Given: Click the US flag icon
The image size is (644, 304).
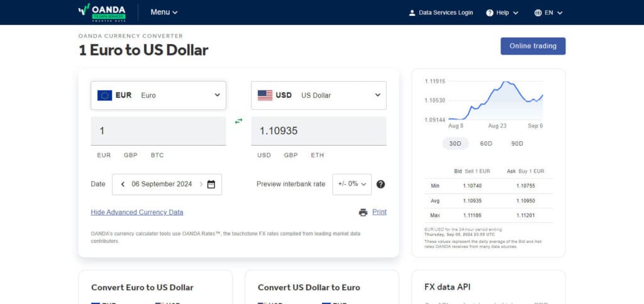Looking at the screenshot, I should point(265,95).
